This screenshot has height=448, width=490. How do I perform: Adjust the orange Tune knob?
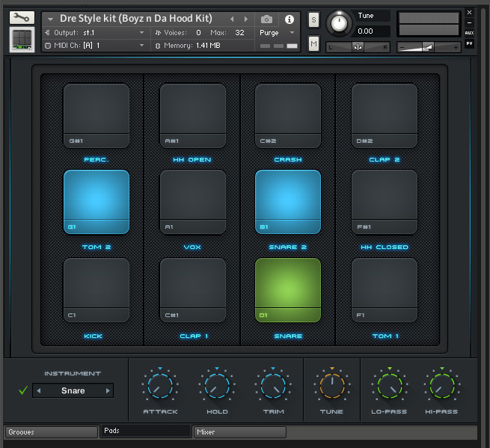click(332, 386)
